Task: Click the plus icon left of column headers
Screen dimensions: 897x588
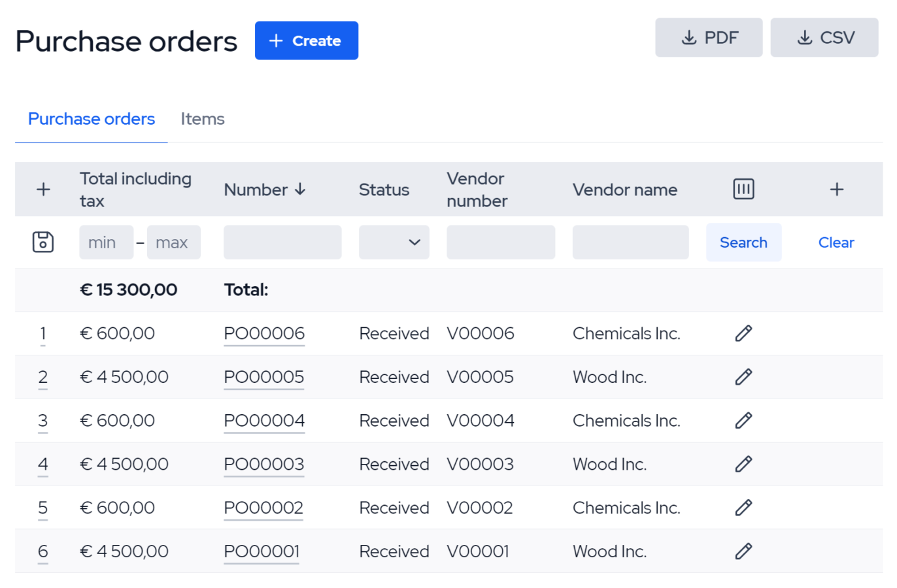Action: pyautogui.click(x=43, y=189)
